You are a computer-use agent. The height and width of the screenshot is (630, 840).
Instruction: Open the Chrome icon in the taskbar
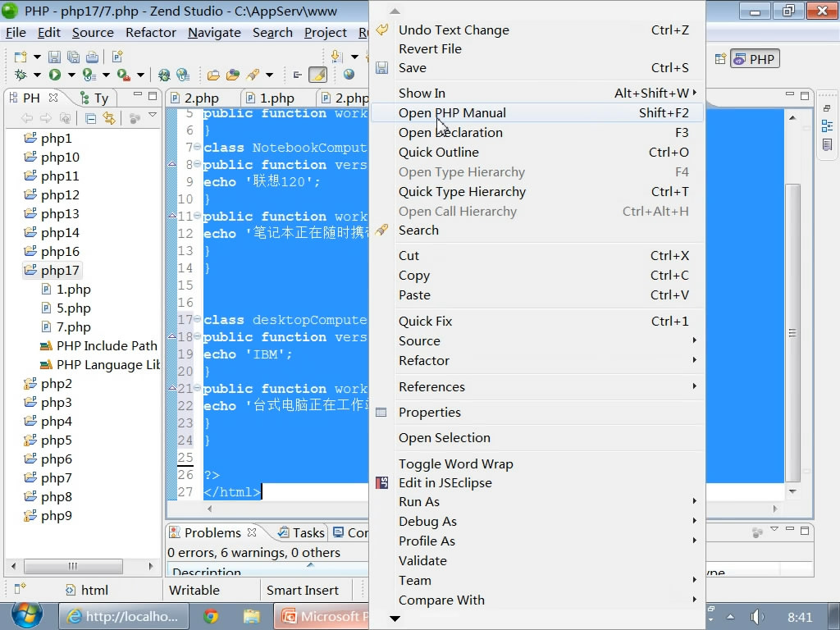coord(211,617)
